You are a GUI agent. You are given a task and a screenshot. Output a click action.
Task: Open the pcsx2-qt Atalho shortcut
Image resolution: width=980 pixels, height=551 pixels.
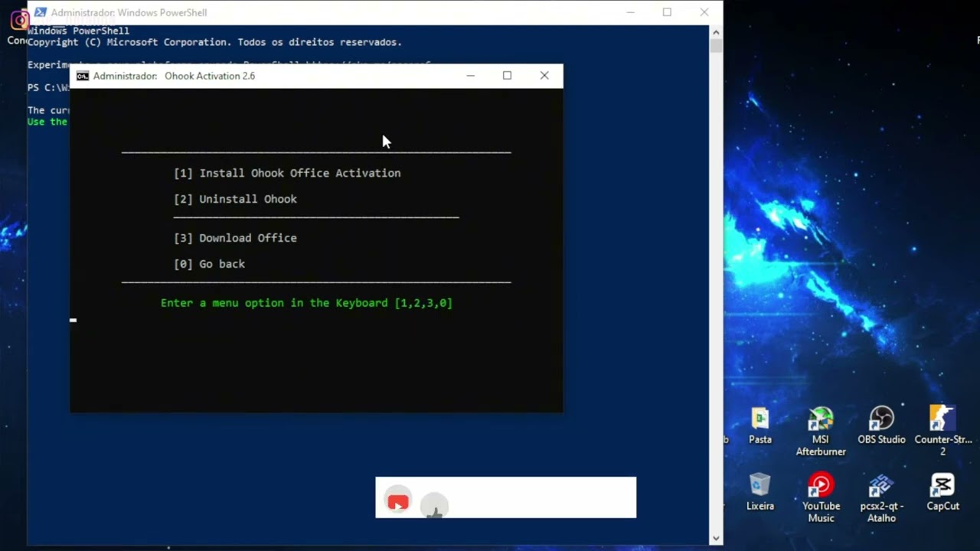pyautogui.click(x=881, y=497)
